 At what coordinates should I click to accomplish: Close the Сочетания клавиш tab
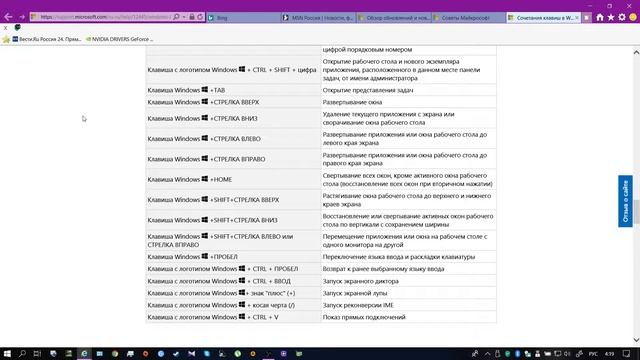pyautogui.click(x=577, y=18)
